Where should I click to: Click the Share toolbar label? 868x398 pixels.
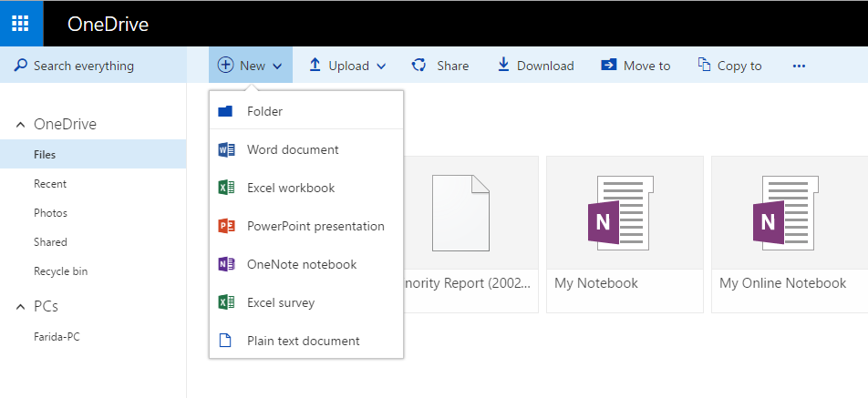(x=453, y=66)
